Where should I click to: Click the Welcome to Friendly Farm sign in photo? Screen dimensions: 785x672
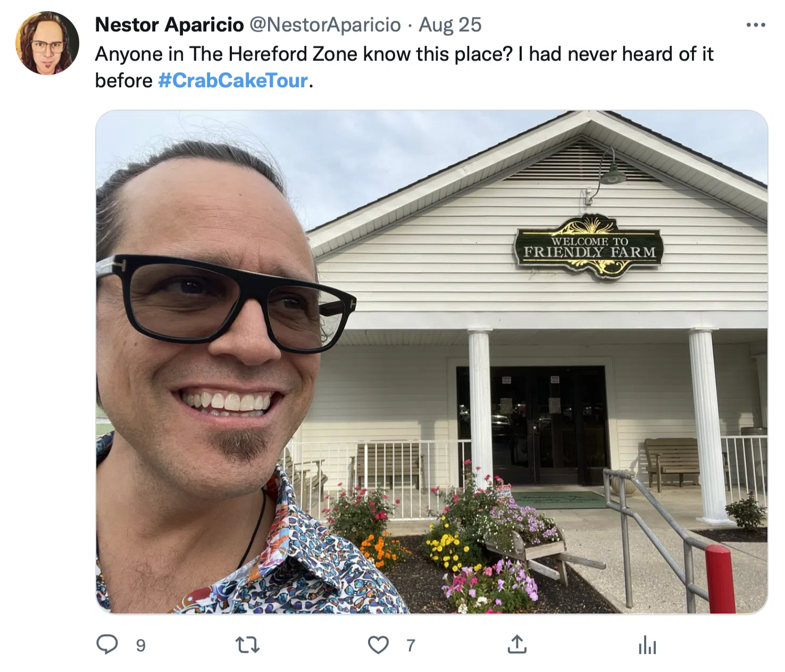click(589, 246)
